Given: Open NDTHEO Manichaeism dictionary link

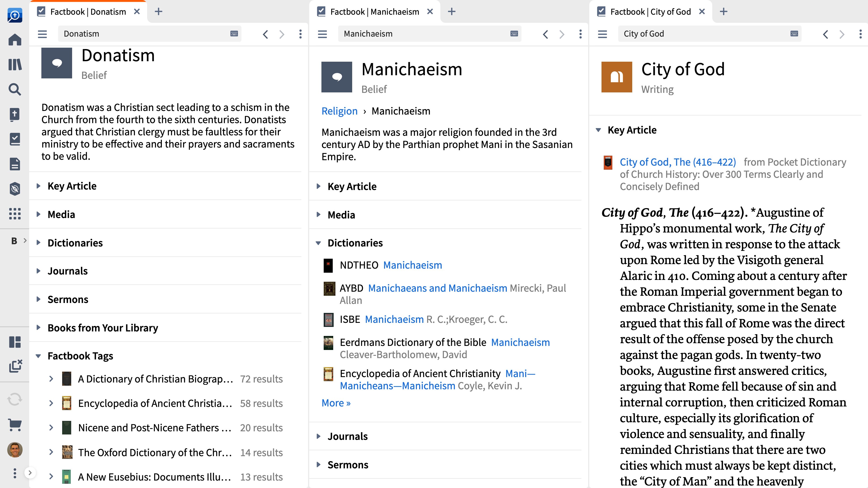Looking at the screenshot, I should point(413,265).
